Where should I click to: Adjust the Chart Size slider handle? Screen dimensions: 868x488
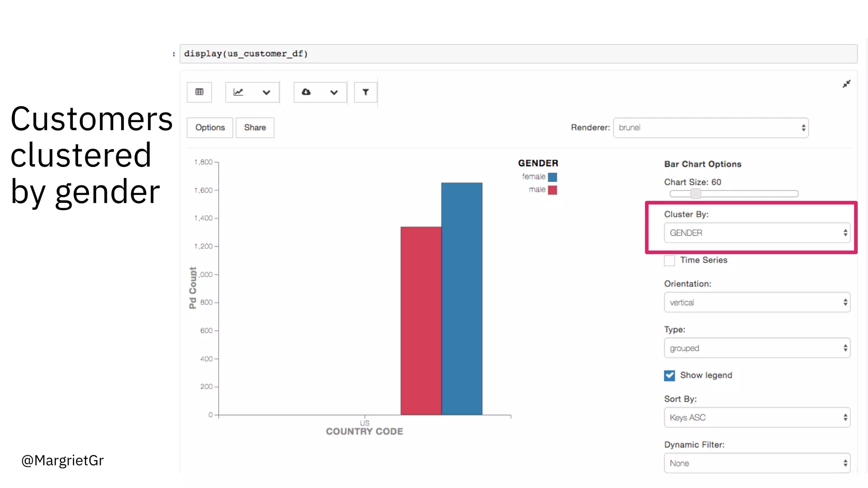pos(696,194)
